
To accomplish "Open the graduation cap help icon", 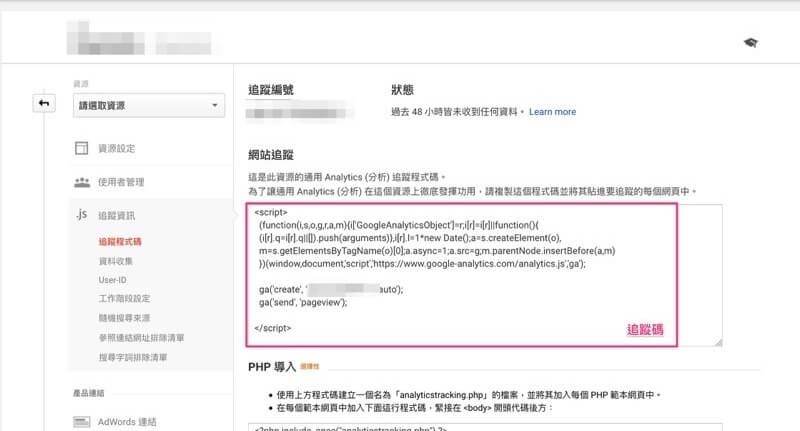I will [x=750, y=43].
